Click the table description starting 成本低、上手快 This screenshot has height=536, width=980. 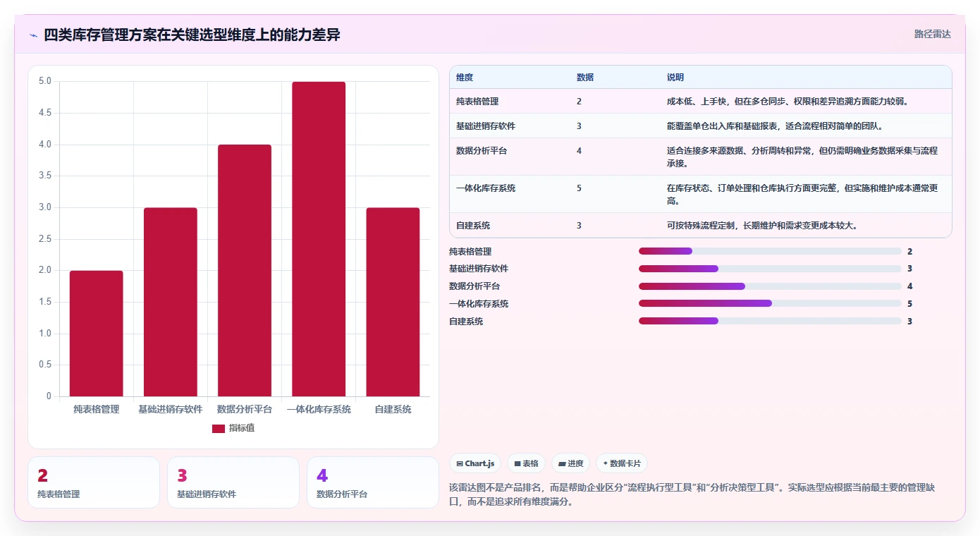(788, 102)
